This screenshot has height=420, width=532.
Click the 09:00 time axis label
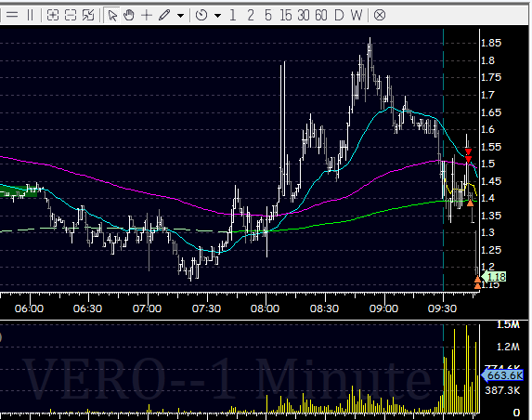pos(383,308)
